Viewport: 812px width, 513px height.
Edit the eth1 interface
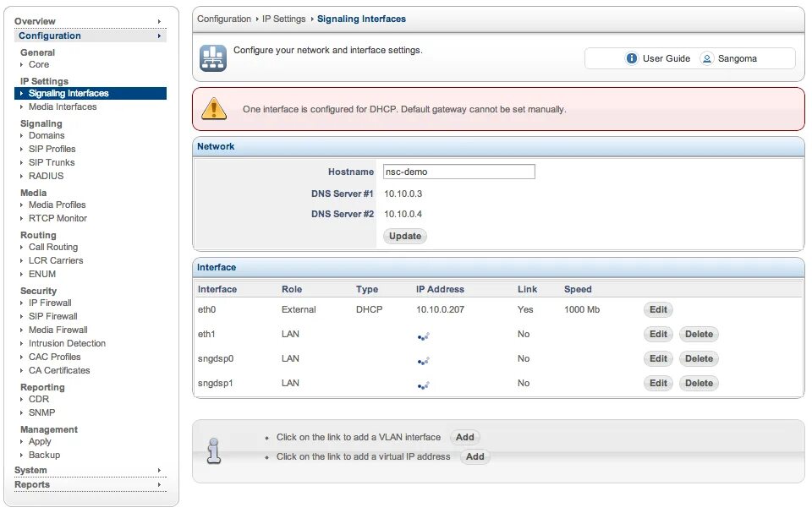tap(658, 335)
